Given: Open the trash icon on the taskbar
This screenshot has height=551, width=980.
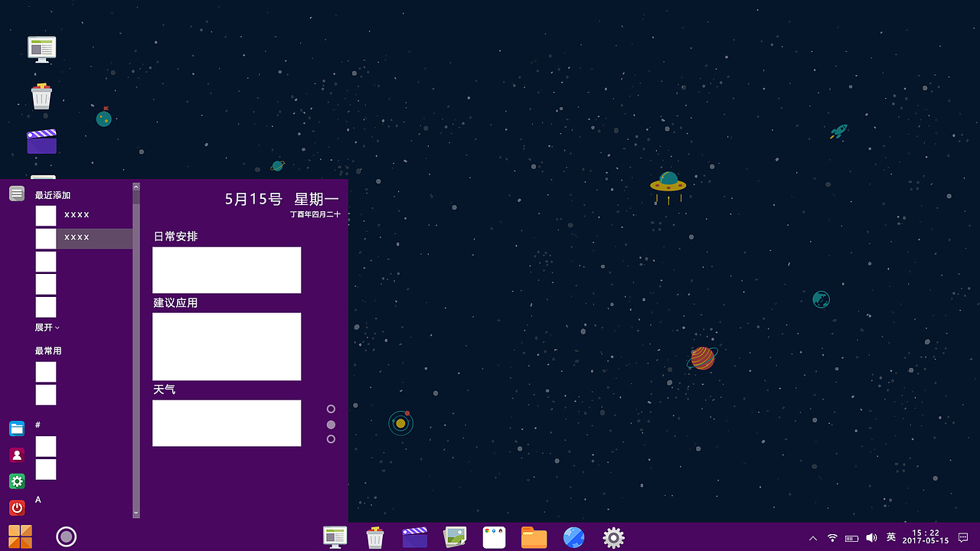Looking at the screenshot, I should tap(374, 537).
